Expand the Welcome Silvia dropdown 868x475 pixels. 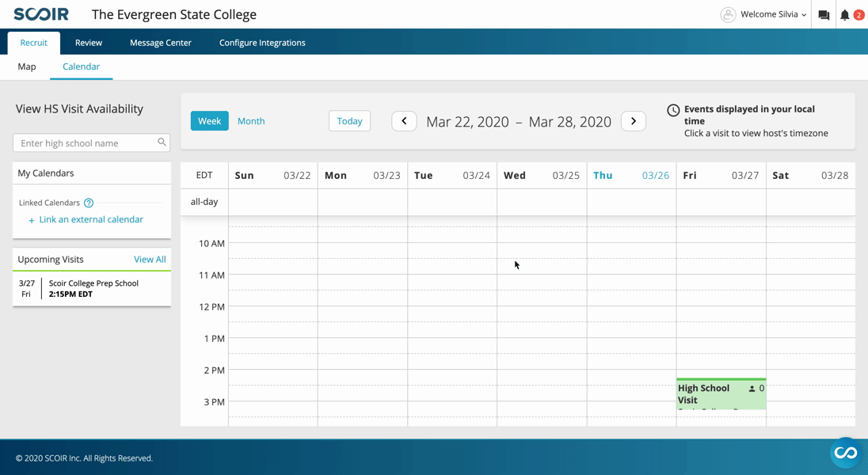point(773,14)
